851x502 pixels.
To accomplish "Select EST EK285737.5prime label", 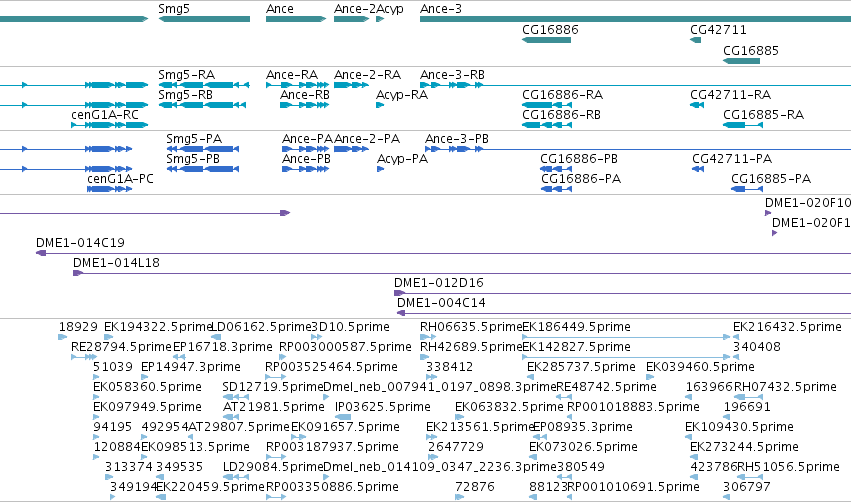I will 581,366.
